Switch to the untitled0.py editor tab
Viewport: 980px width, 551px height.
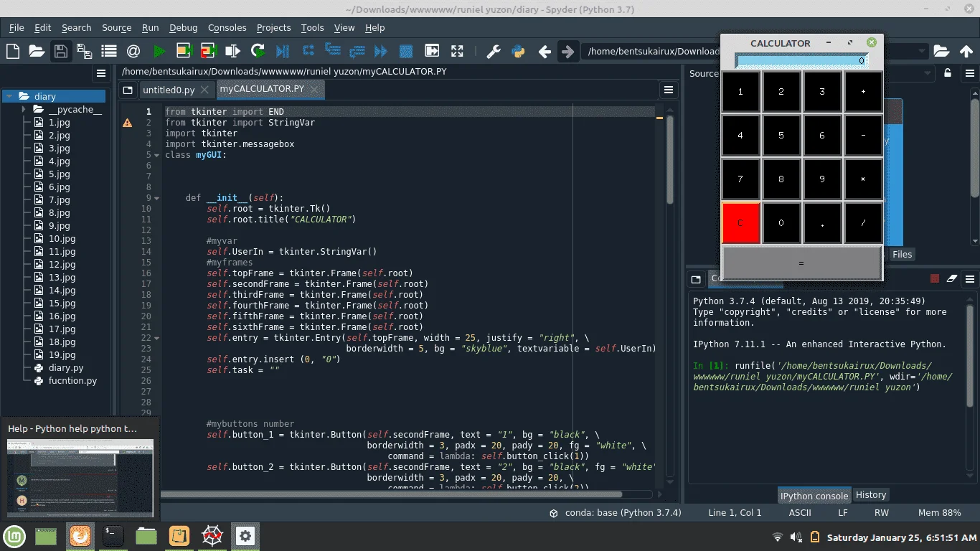168,90
